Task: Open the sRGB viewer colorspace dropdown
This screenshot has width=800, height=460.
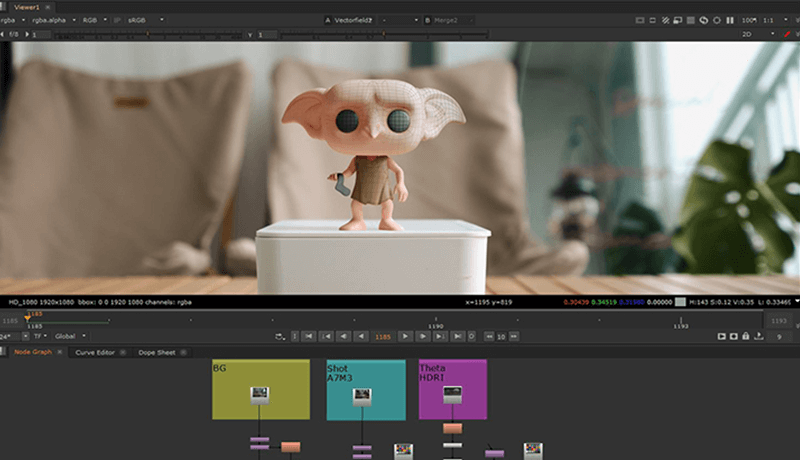Action: point(145,20)
